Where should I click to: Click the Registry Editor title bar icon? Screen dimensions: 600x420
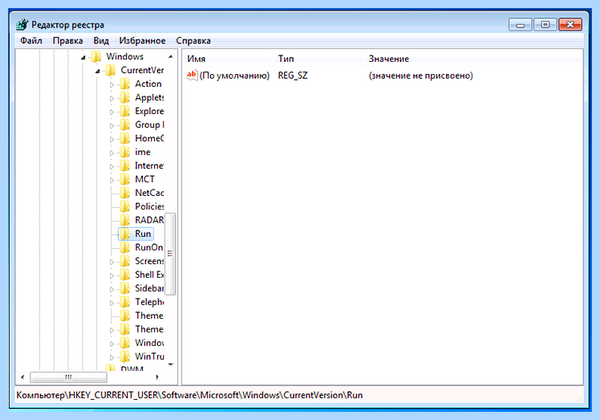22,24
